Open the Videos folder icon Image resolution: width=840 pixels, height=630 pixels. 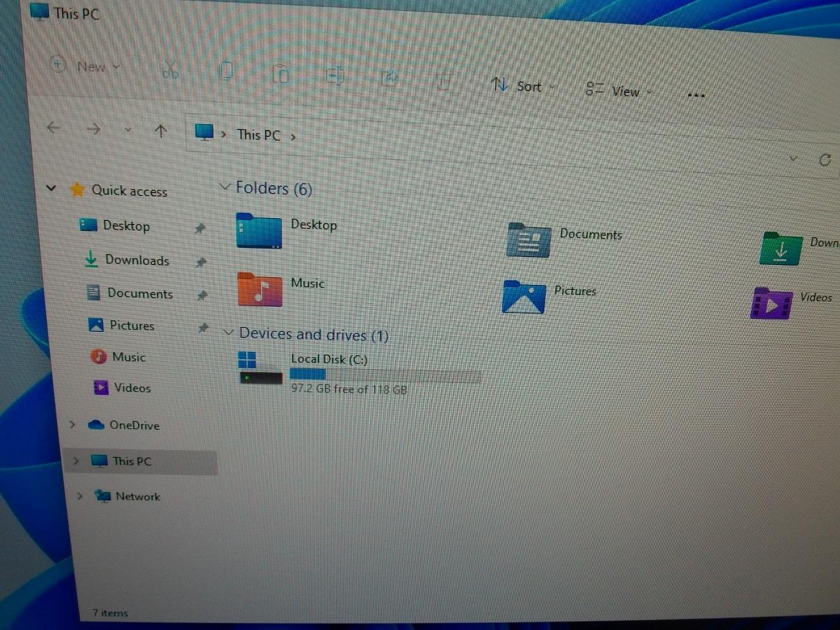[772, 304]
